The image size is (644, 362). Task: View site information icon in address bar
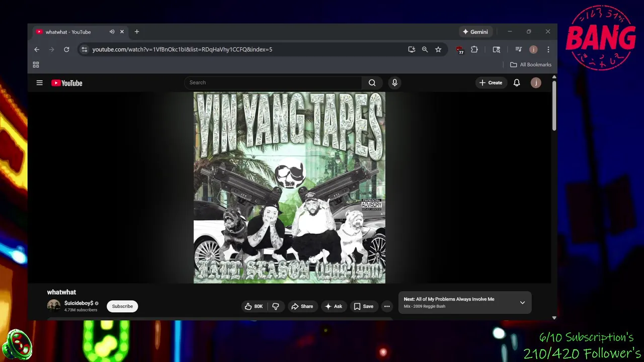85,49
